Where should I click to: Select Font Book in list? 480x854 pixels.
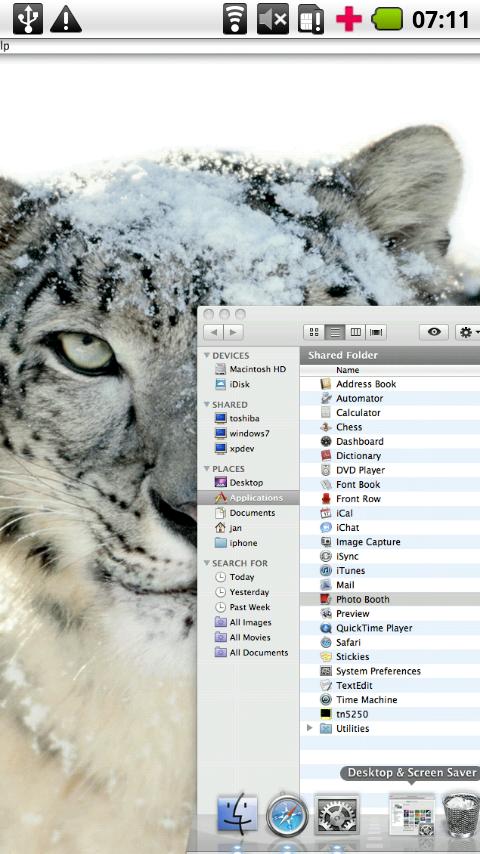pyautogui.click(x=390, y=484)
